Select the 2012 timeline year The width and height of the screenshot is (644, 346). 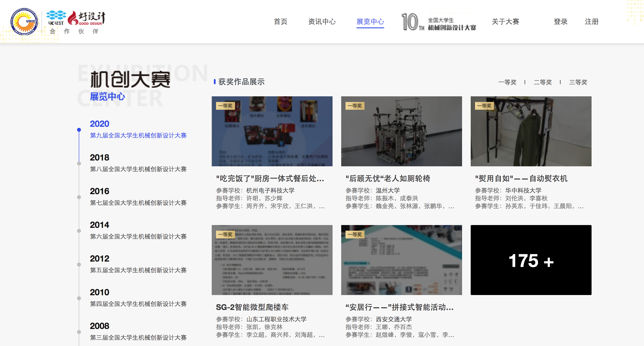click(x=99, y=259)
